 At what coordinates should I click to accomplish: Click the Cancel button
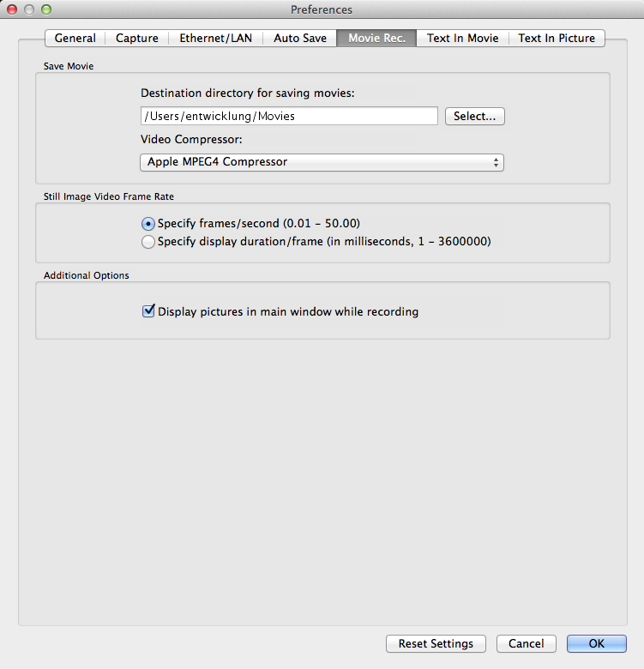point(526,644)
